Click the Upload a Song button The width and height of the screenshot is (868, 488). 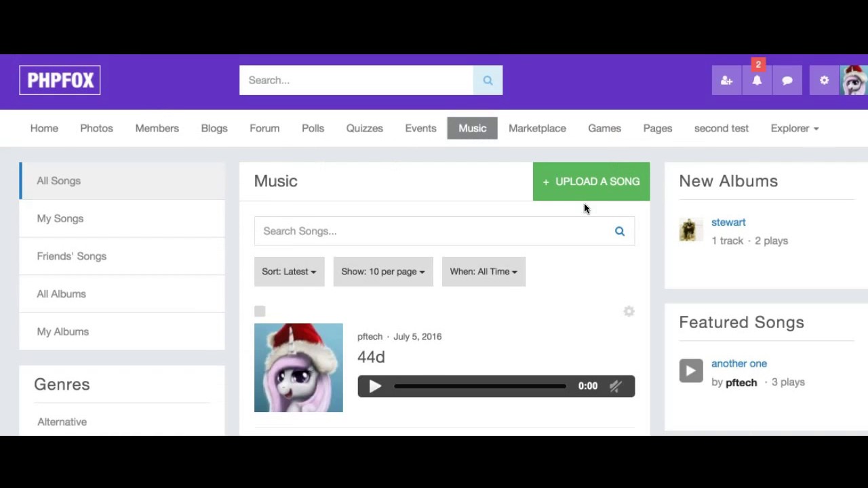click(591, 182)
